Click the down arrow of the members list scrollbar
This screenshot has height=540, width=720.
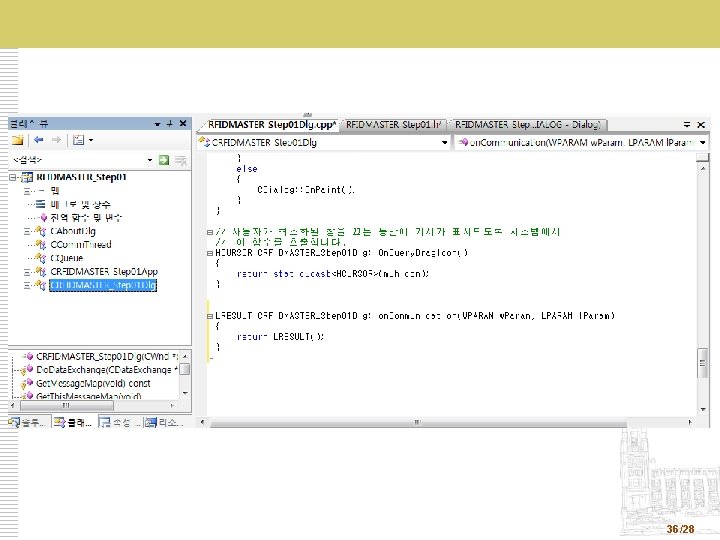(x=185, y=393)
